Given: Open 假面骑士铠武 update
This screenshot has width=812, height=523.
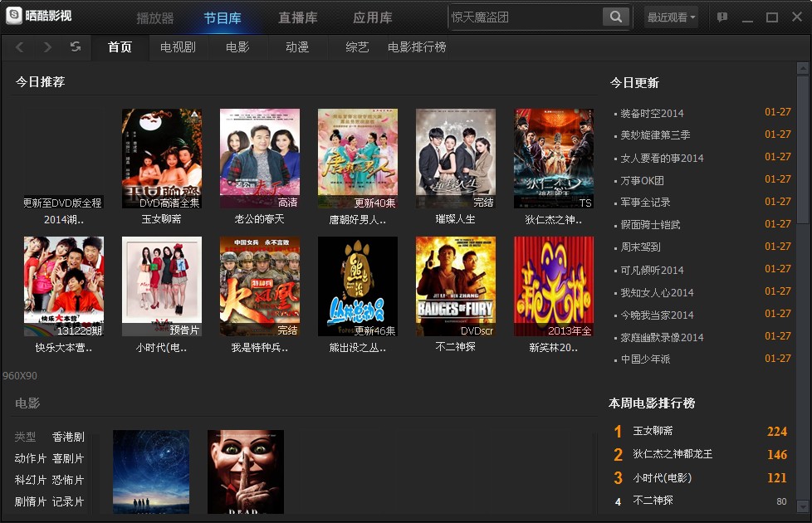Looking at the screenshot, I should coord(650,225).
